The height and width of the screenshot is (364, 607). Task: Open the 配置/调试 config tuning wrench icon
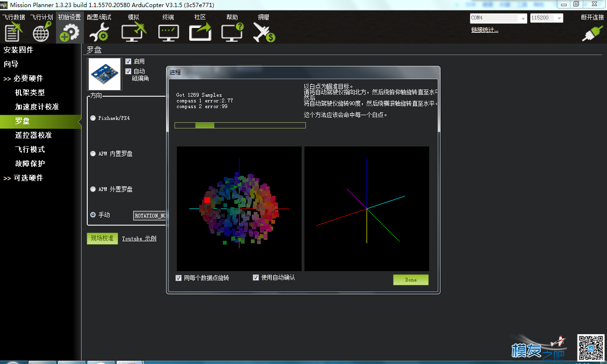(99, 27)
